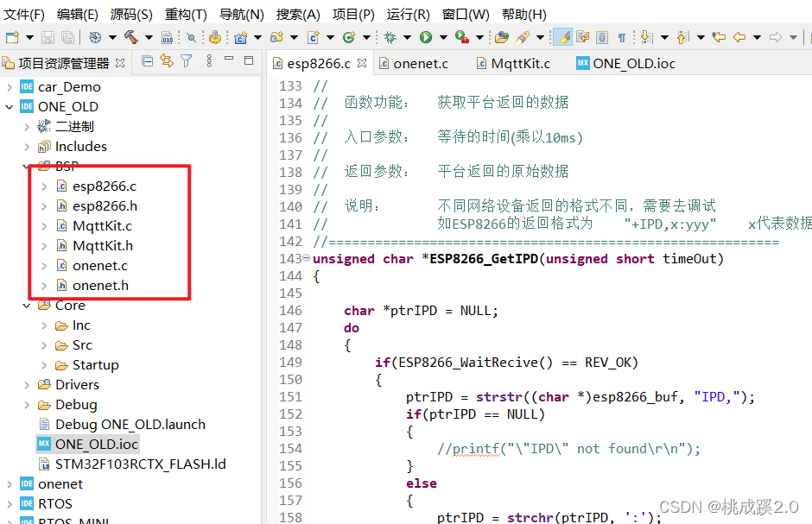Maximize the project explorer panel

[249, 60]
